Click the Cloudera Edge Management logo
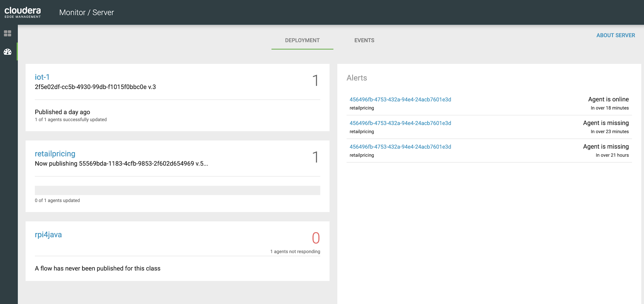644x304 pixels. pos(22,12)
